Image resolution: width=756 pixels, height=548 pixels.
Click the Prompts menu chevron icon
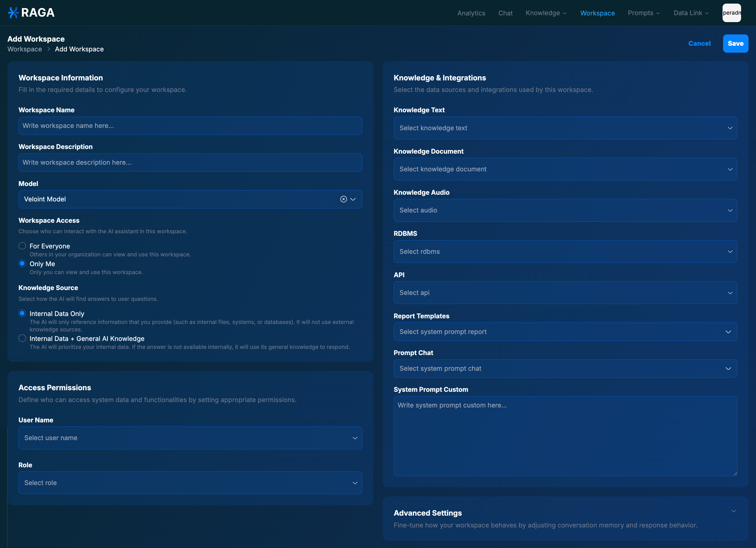(x=658, y=13)
